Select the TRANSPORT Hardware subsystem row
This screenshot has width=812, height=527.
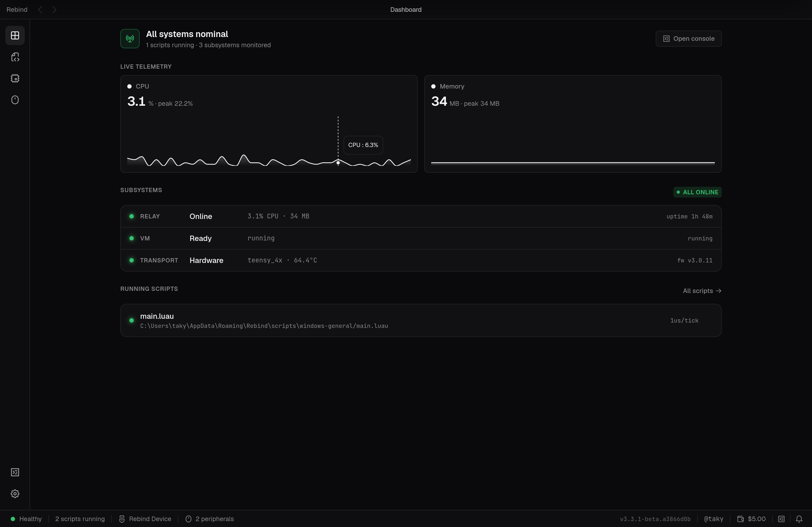421,261
